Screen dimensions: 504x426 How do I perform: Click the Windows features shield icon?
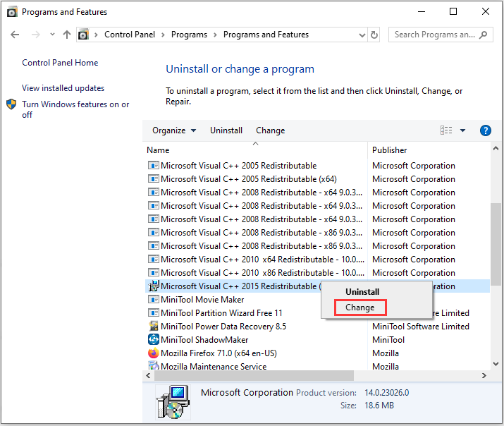coord(11,104)
